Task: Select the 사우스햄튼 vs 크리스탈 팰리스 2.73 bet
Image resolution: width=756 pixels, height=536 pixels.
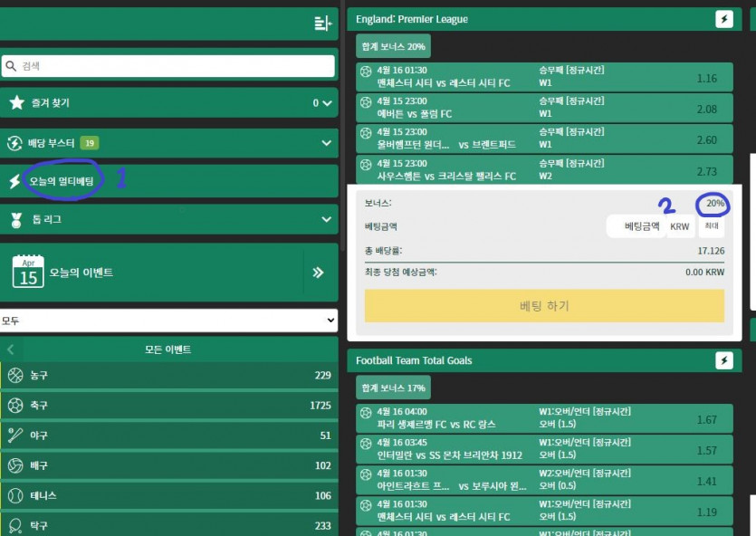Action: [544, 169]
